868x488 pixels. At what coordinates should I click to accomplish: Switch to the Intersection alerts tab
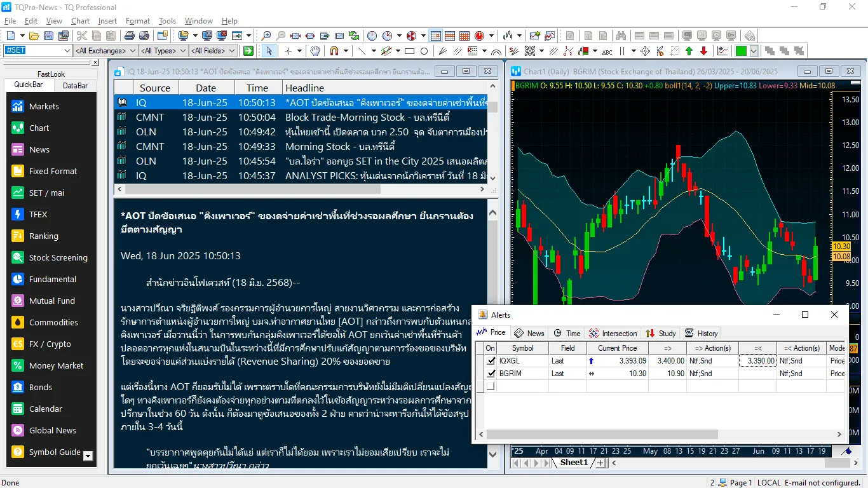click(613, 333)
